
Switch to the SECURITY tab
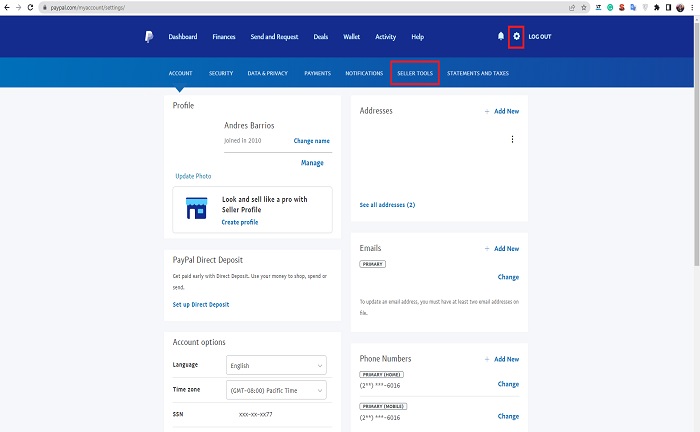(x=221, y=73)
